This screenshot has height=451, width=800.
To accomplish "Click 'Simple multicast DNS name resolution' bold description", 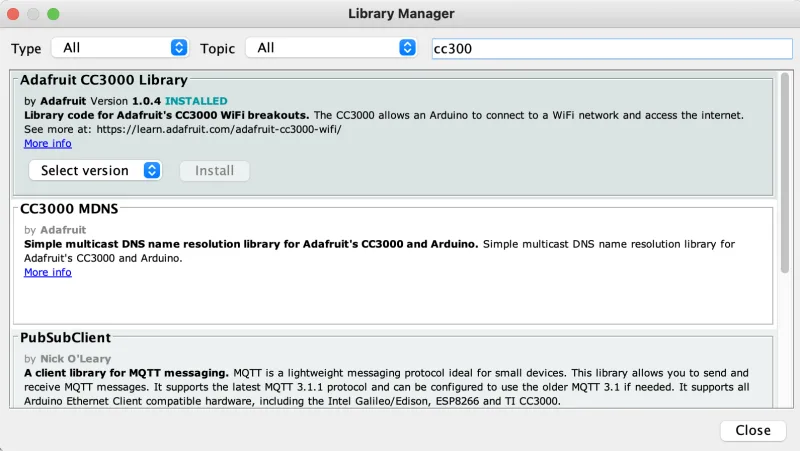I will (251, 244).
